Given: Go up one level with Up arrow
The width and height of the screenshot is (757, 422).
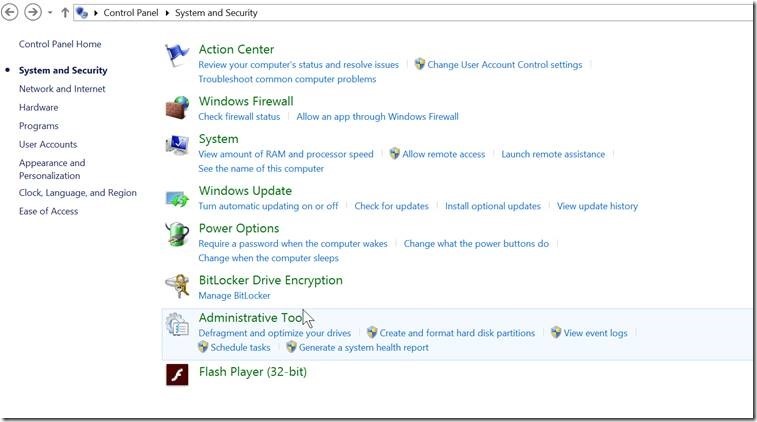Looking at the screenshot, I should coord(65,13).
